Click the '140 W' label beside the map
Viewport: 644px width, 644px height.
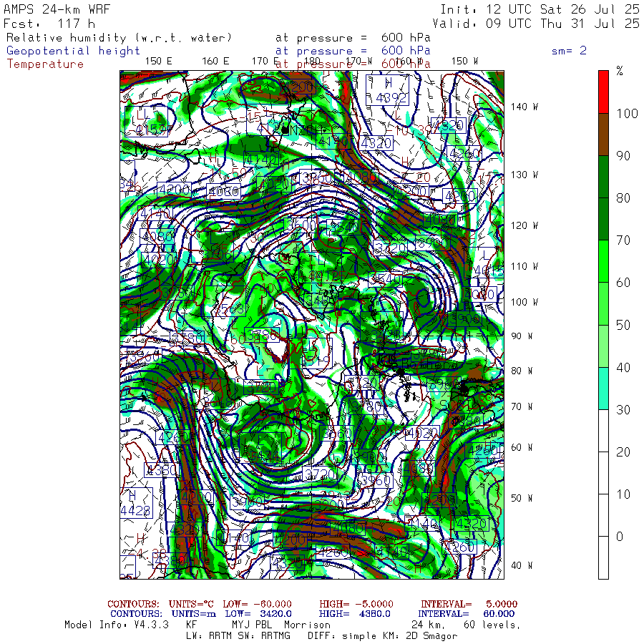(524, 107)
